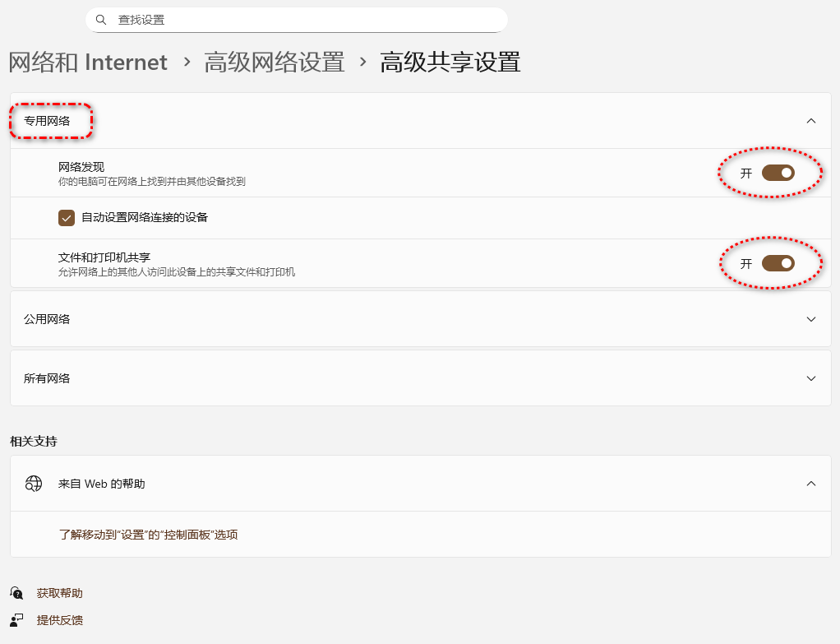Collapse the 专用网络 section chevron
This screenshot has width=840, height=644.
tap(811, 121)
